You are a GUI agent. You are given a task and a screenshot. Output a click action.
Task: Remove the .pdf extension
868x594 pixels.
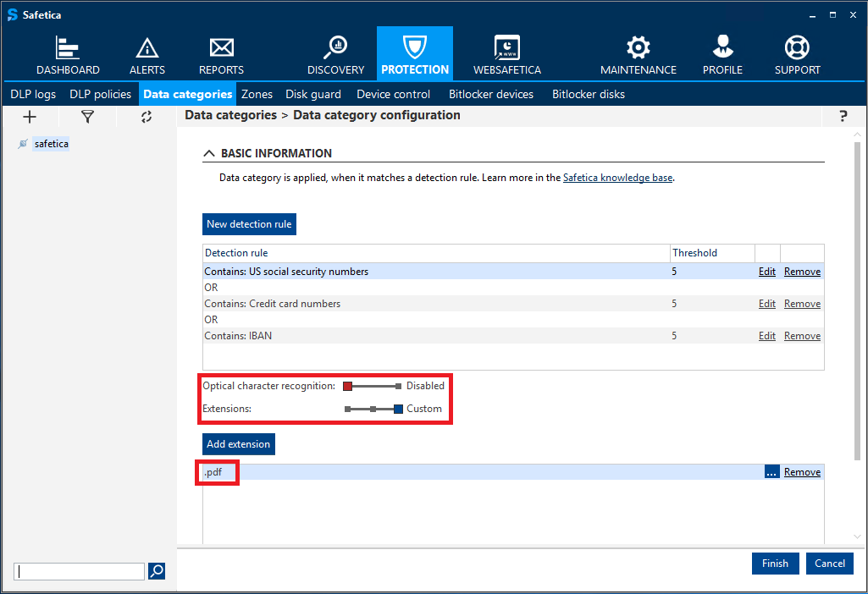click(x=802, y=472)
